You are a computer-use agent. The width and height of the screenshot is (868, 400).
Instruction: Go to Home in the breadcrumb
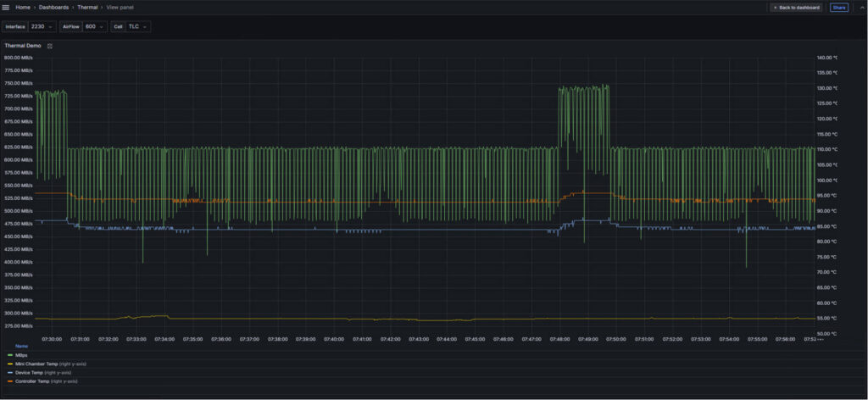(x=23, y=8)
